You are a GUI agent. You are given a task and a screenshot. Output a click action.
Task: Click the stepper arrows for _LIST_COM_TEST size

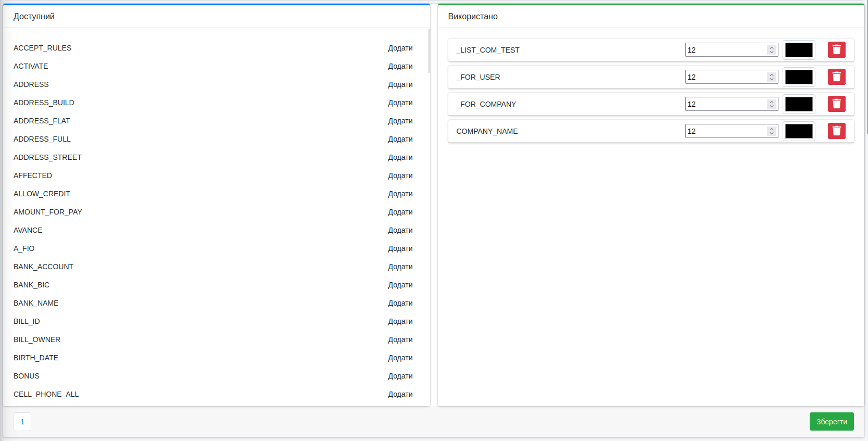tap(772, 50)
